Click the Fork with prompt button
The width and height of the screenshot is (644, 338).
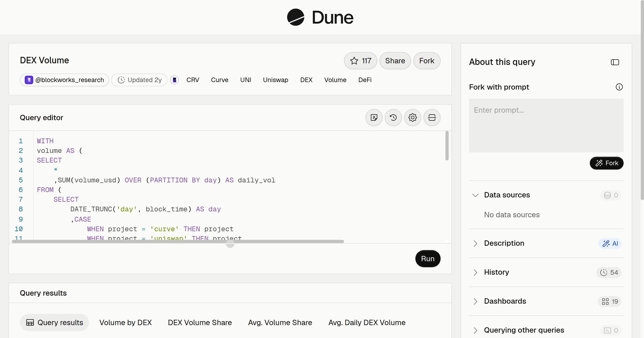[x=606, y=163]
